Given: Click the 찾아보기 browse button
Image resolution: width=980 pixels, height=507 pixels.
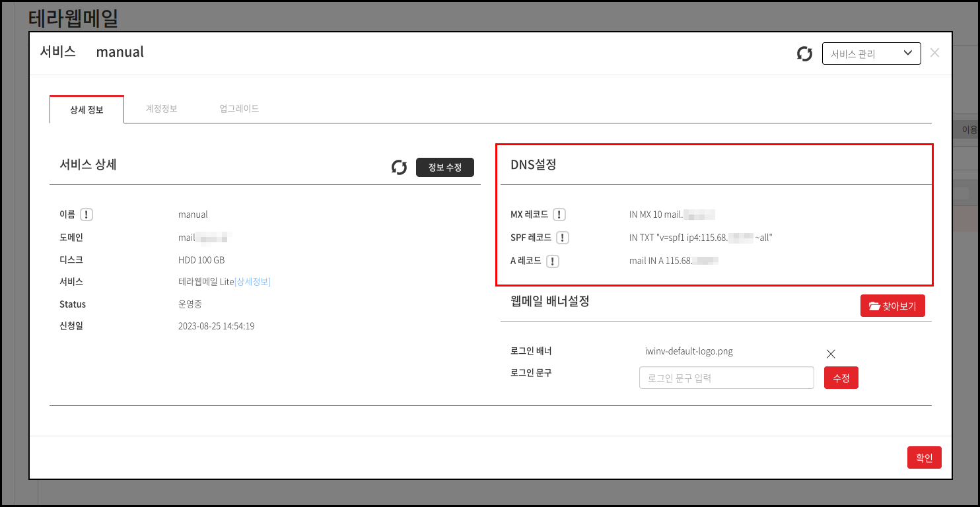Looking at the screenshot, I should (x=892, y=306).
